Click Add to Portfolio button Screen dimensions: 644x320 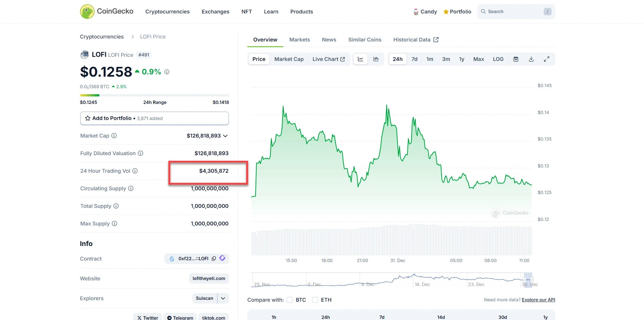[x=154, y=118]
